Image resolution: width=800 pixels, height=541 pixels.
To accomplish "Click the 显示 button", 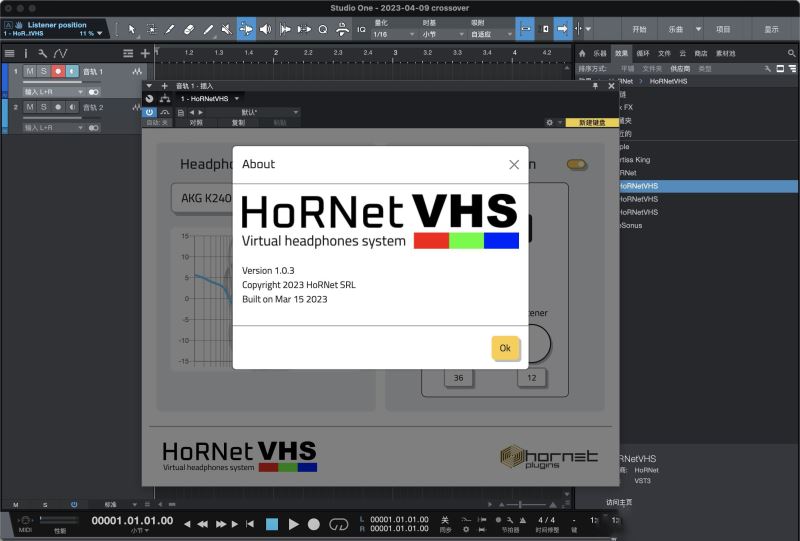I will tap(771, 29).
